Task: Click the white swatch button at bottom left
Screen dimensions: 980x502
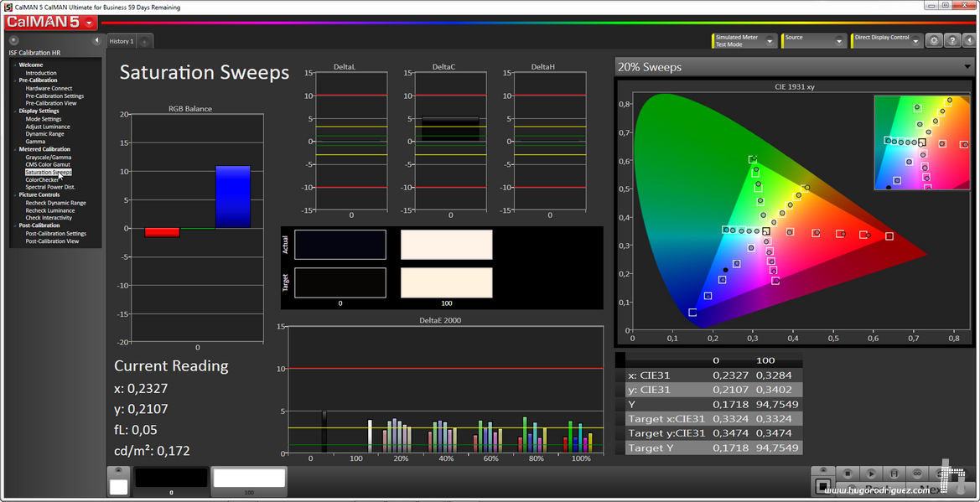Action: 118,486
